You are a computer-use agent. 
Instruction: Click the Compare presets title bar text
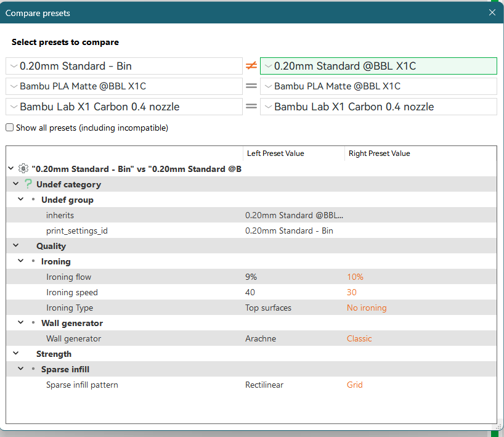click(x=38, y=13)
